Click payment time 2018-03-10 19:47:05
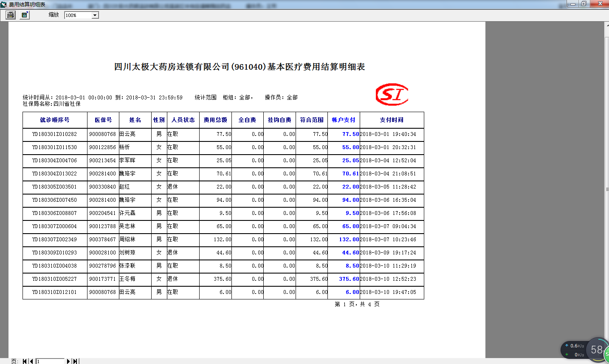The height and width of the screenshot is (364, 609). tap(388, 292)
